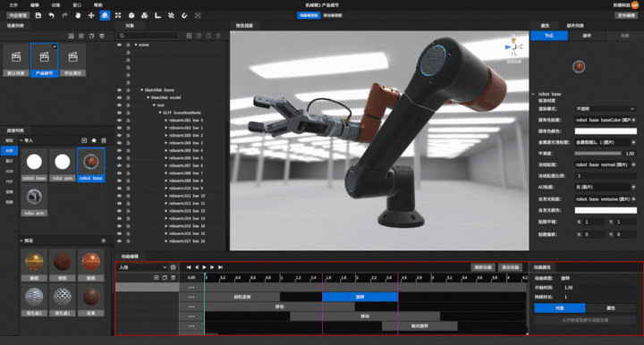Viewport: 644px width, 345px height.
Task: Toggle visibility of the root node
Action: (120, 105)
